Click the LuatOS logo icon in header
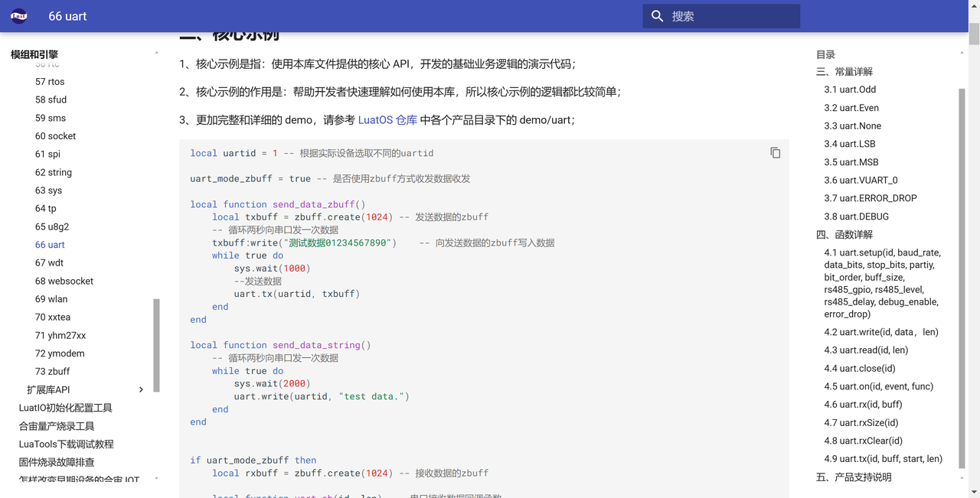The height and width of the screenshot is (498, 980). [x=19, y=16]
